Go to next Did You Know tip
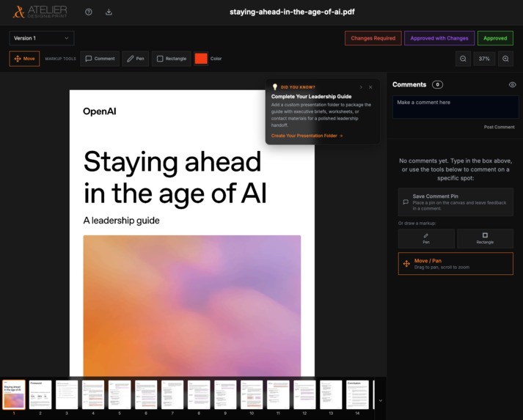 click(x=361, y=87)
